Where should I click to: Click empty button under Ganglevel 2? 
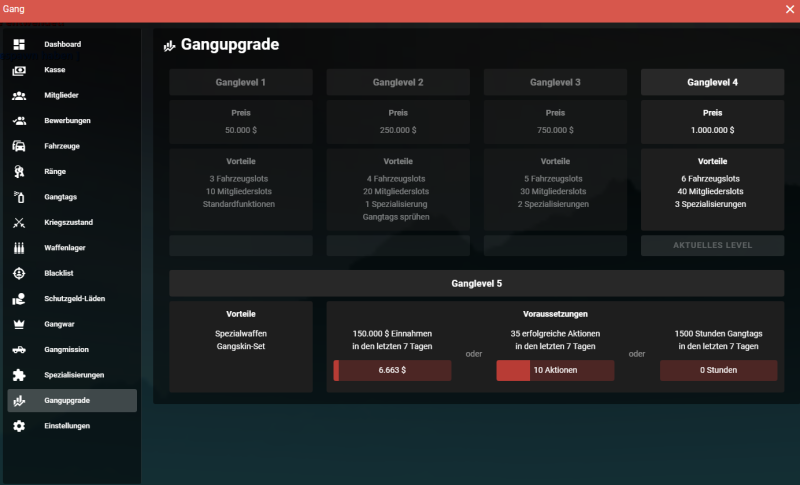398,245
